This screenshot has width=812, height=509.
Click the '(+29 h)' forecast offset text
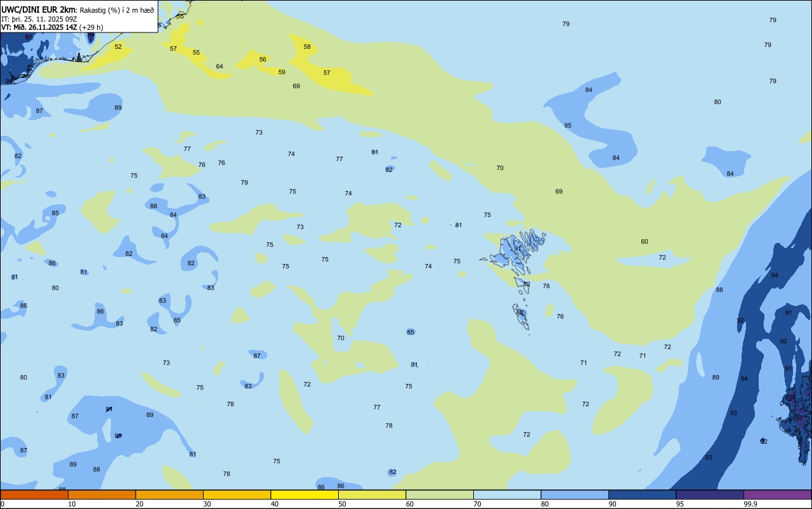pos(91,27)
